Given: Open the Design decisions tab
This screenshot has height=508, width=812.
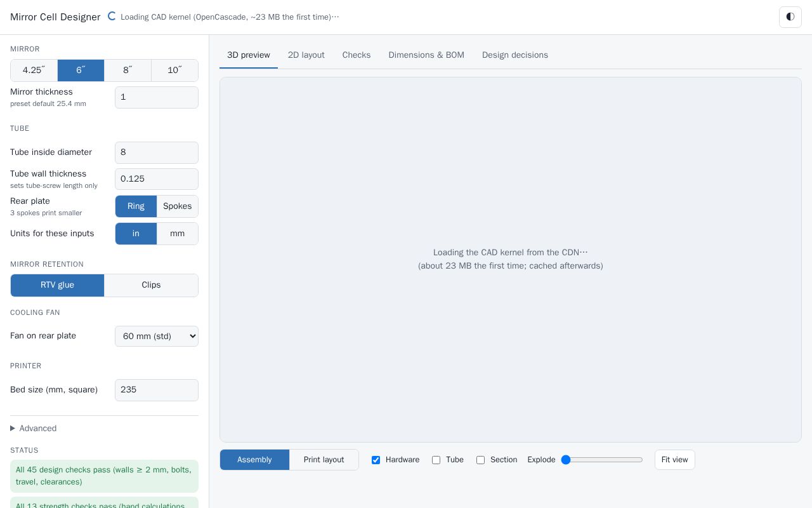Looking at the screenshot, I should point(515,55).
